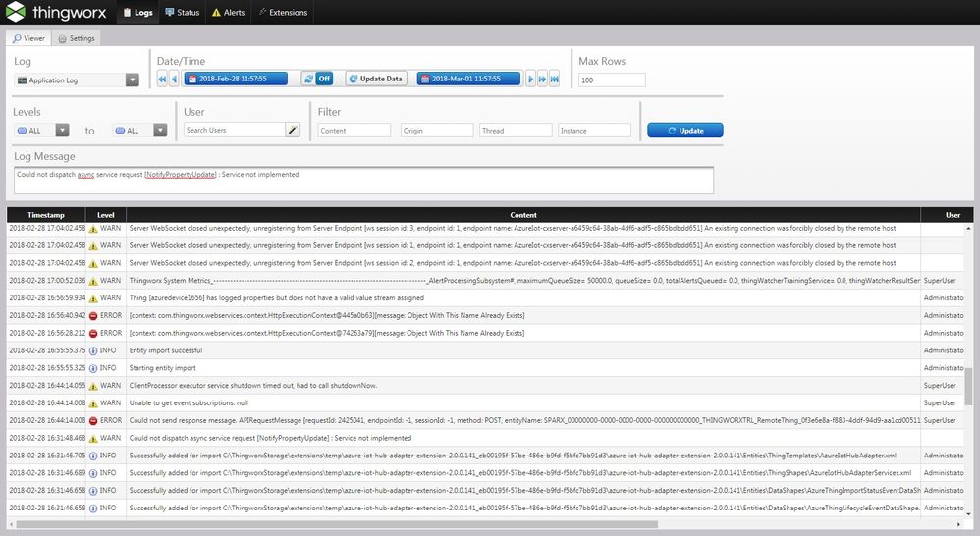Click the jump-to-latest date arrow icon
Viewport: 980px width, 536px height.
coord(554,79)
